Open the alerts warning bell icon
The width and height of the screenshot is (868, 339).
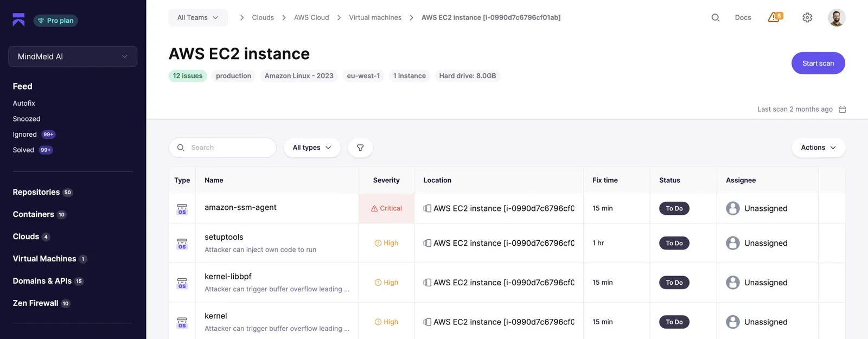click(775, 17)
